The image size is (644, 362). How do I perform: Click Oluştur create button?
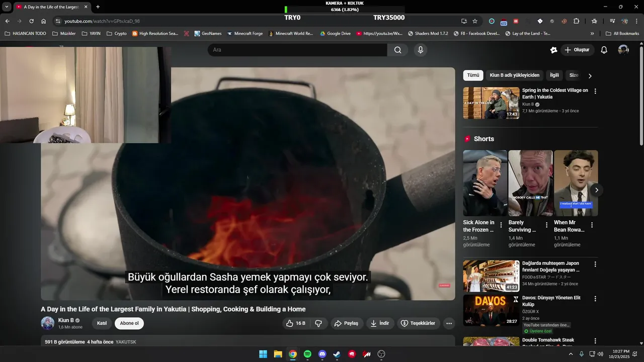pos(577,50)
